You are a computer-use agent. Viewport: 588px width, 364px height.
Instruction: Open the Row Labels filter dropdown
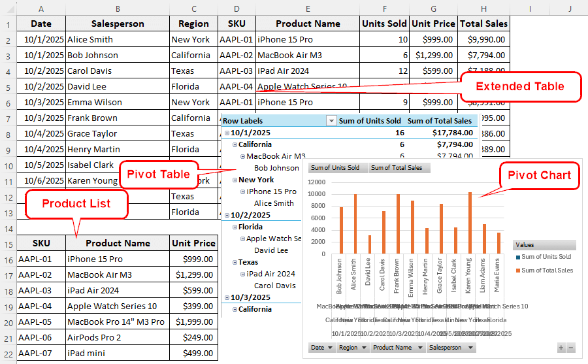point(331,121)
